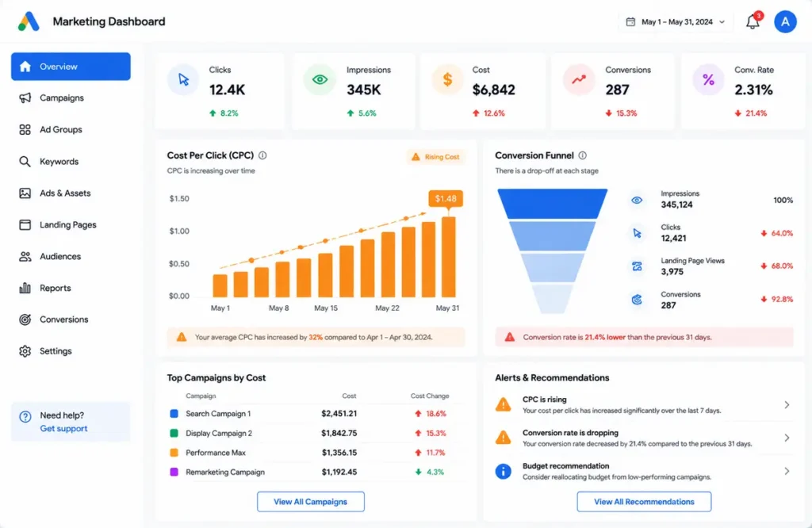Image resolution: width=812 pixels, height=528 pixels.
Task: Click the Cost Change column header
Action: pyautogui.click(x=430, y=396)
